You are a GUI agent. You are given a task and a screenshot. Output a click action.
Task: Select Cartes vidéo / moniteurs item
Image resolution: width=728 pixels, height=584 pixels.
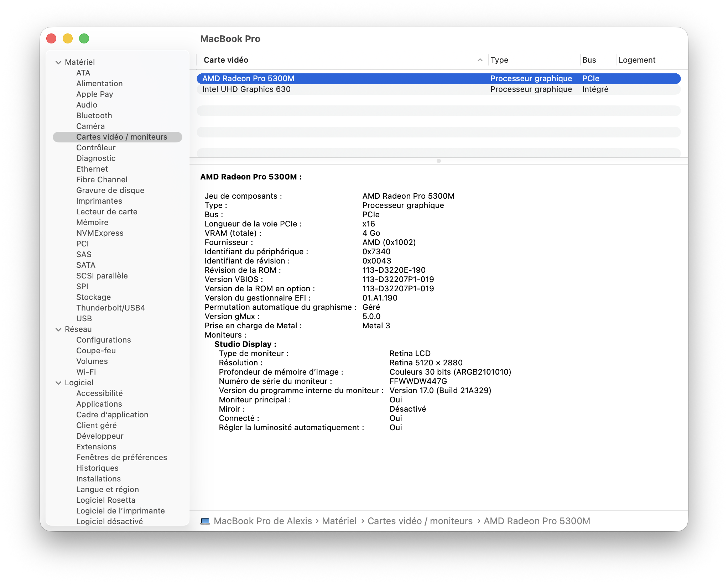tap(118, 137)
